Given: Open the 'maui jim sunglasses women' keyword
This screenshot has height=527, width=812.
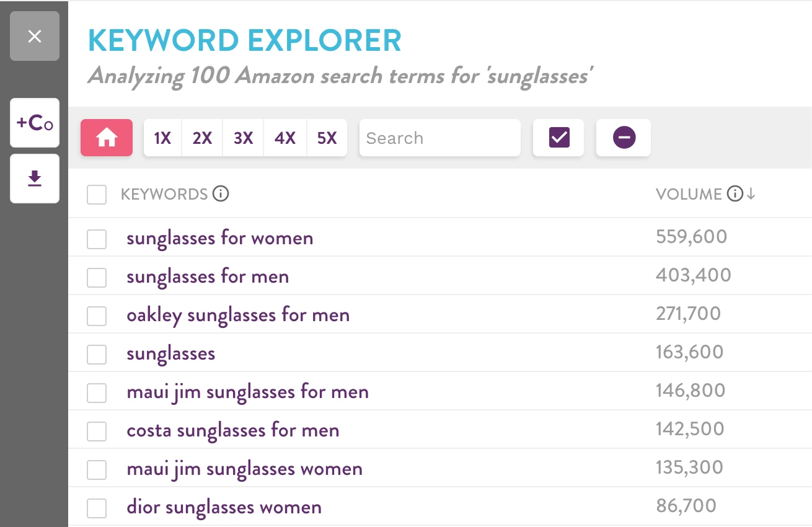Looking at the screenshot, I should 244,469.
